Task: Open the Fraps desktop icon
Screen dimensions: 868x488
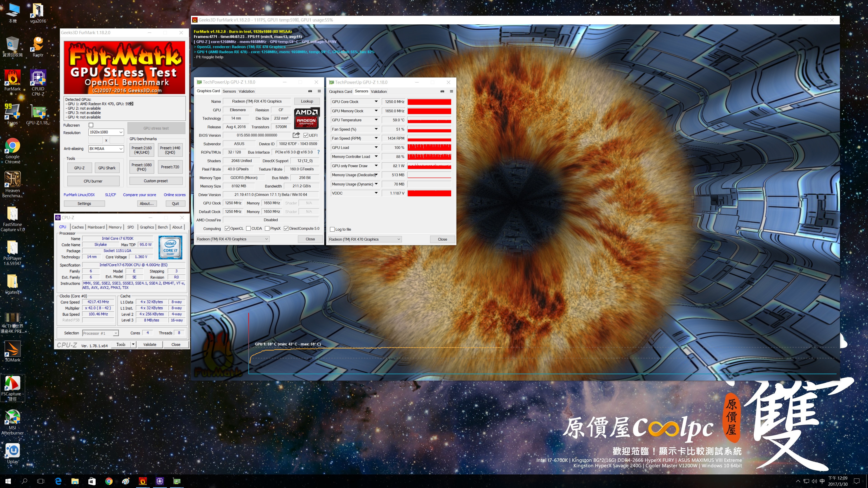Action: pos(12,114)
